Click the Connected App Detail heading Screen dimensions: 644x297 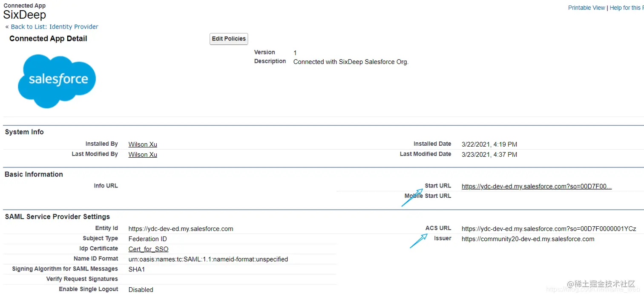click(x=48, y=39)
